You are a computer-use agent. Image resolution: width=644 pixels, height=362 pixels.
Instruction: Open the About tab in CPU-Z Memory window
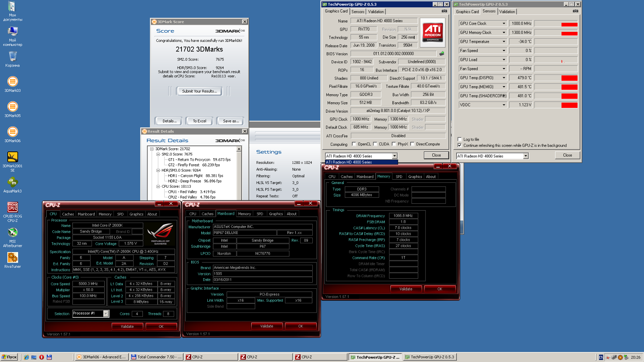pyautogui.click(x=431, y=176)
